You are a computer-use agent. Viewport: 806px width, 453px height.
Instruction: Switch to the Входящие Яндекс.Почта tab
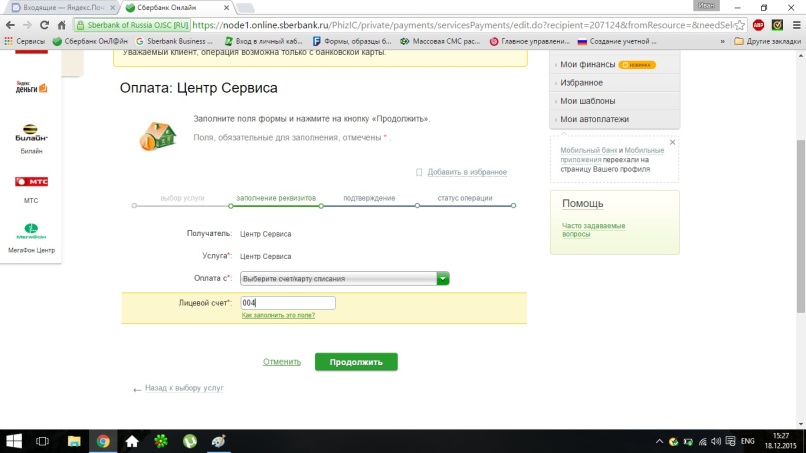coord(60,7)
